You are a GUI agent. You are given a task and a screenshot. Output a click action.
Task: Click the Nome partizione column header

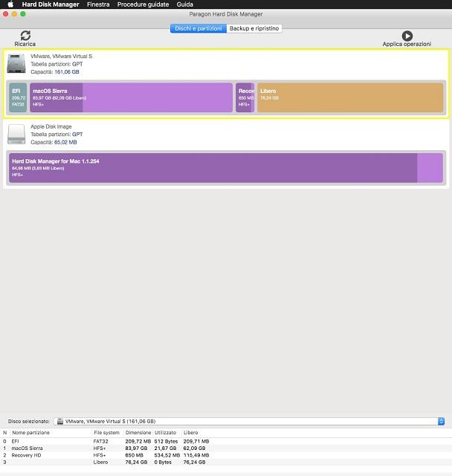pyautogui.click(x=30, y=433)
